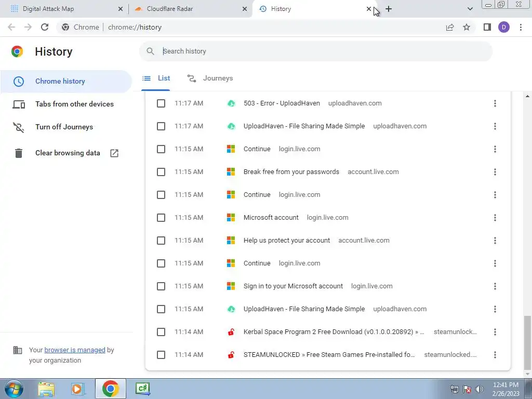The width and height of the screenshot is (532, 399).
Task: Click Clear browsing data
Action: point(66,153)
